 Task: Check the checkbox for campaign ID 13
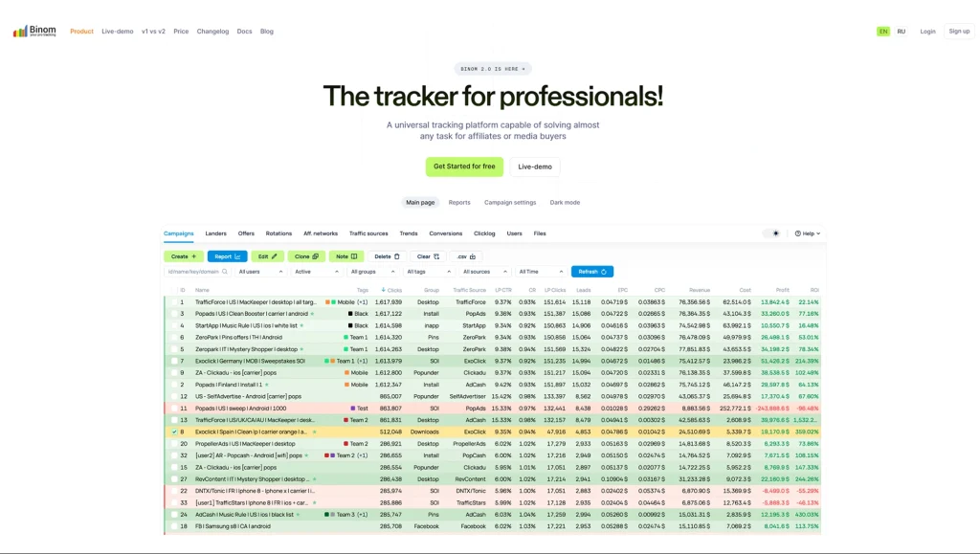174,420
